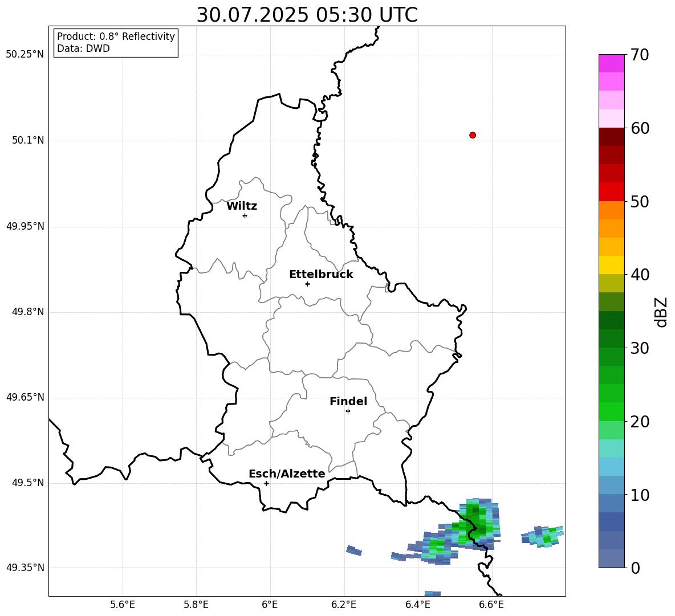The height and width of the screenshot is (616, 675).
Task: Click the Esch/Alzette location cross marker
Action: (x=266, y=483)
